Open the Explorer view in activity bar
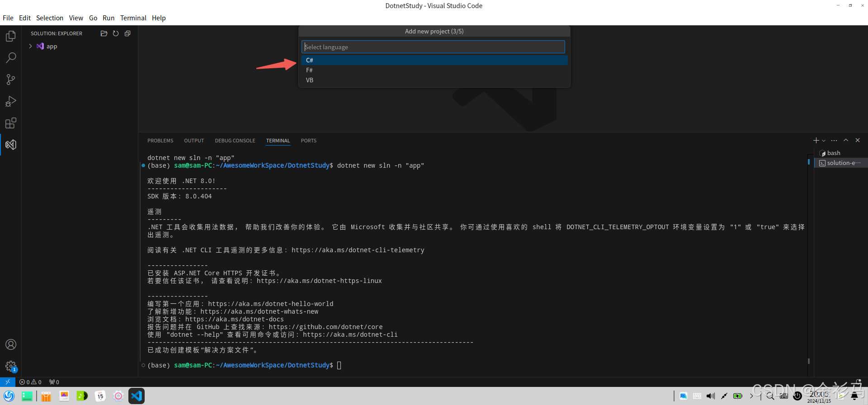The image size is (868, 405). tap(11, 36)
